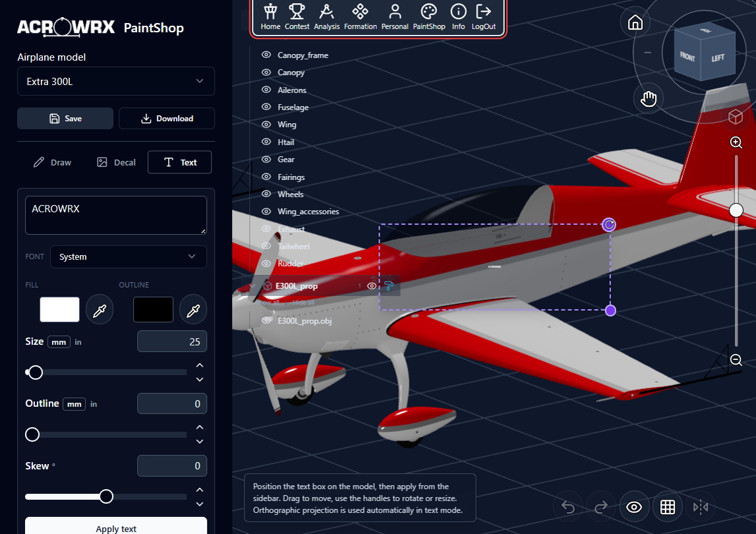The image size is (756, 534).
Task: Reset the 3D view with the home icon
Action: click(x=635, y=22)
